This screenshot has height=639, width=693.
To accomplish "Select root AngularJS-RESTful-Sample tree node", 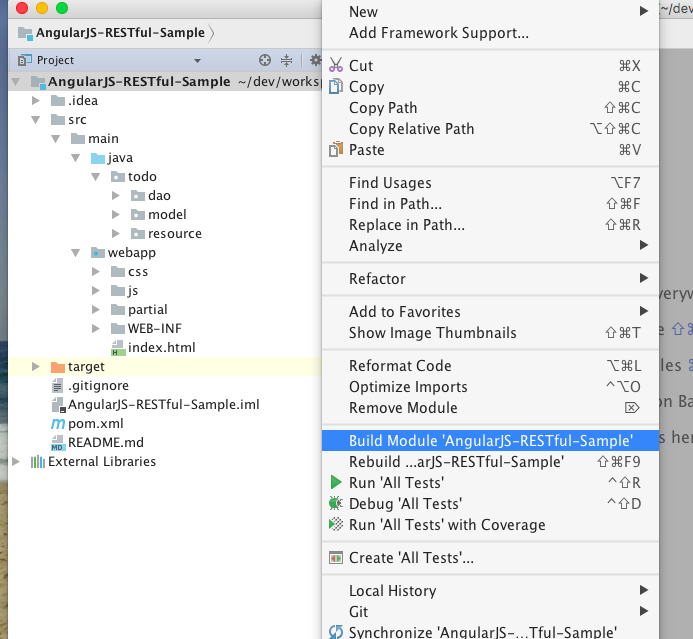I will pyautogui.click(x=164, y=82).
